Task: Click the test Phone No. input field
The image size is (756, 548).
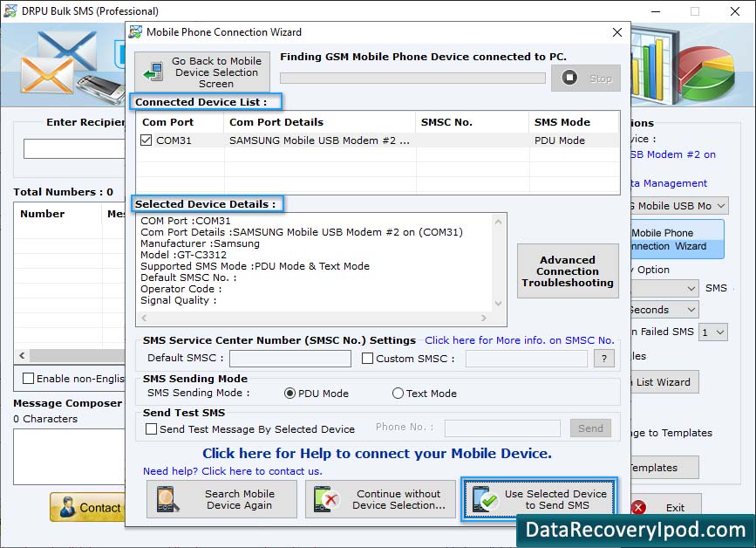Action: point(502,428)
